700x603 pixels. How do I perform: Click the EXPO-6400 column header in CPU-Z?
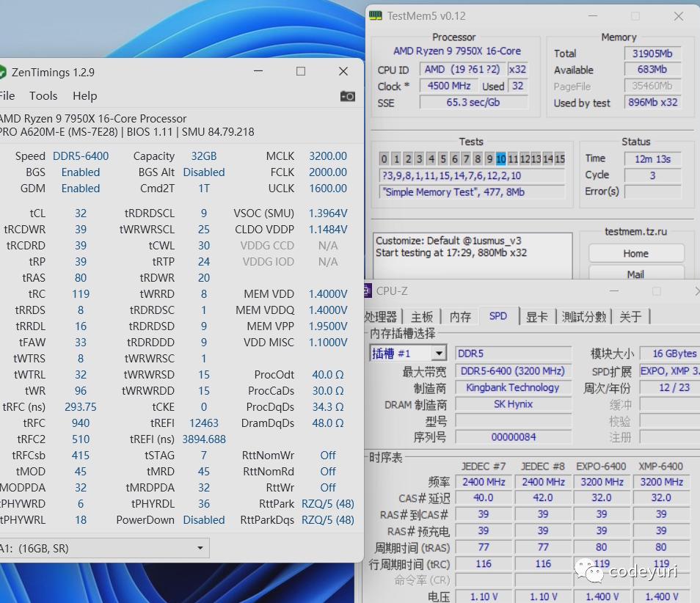[x=602, y=467]
